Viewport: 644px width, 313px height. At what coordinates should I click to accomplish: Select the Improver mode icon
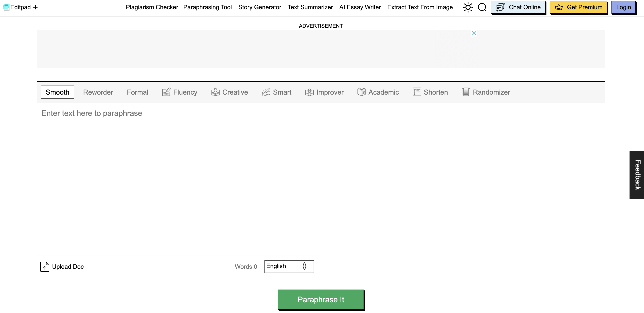(309, 92)
